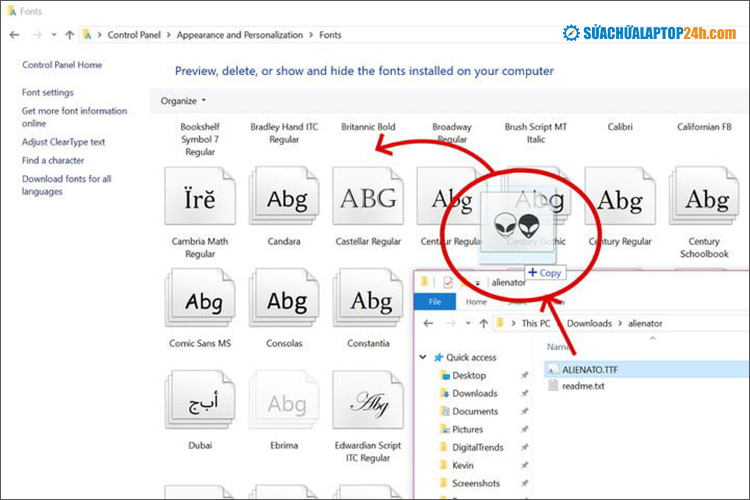Go up one folder in alienator window

click(484, 323)
